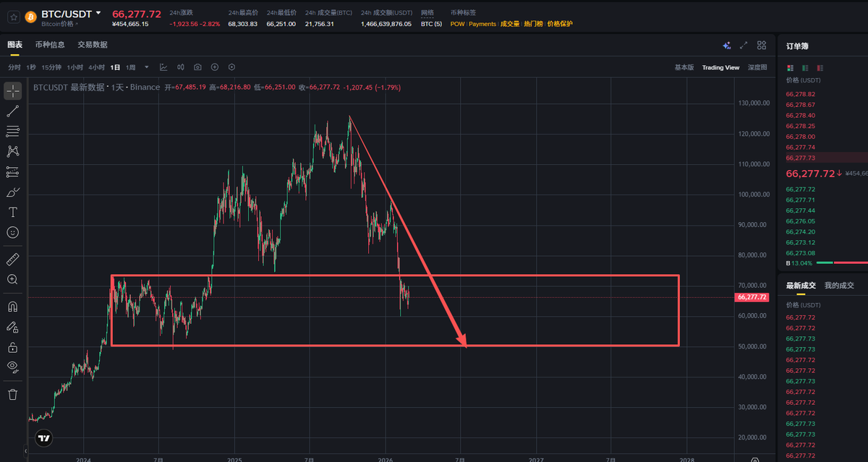Switch to the 最新成交 tab
This screenshot has height=462, width=868.
click(x=801, y=286)
